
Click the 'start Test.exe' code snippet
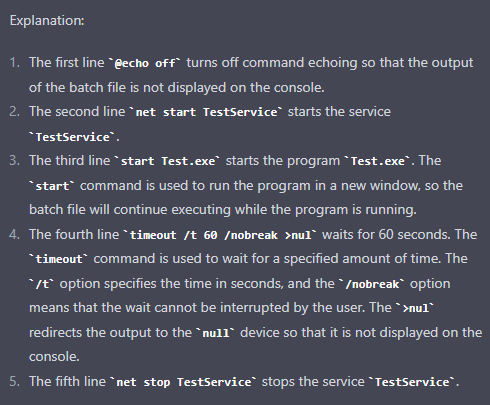pos(168,161)
